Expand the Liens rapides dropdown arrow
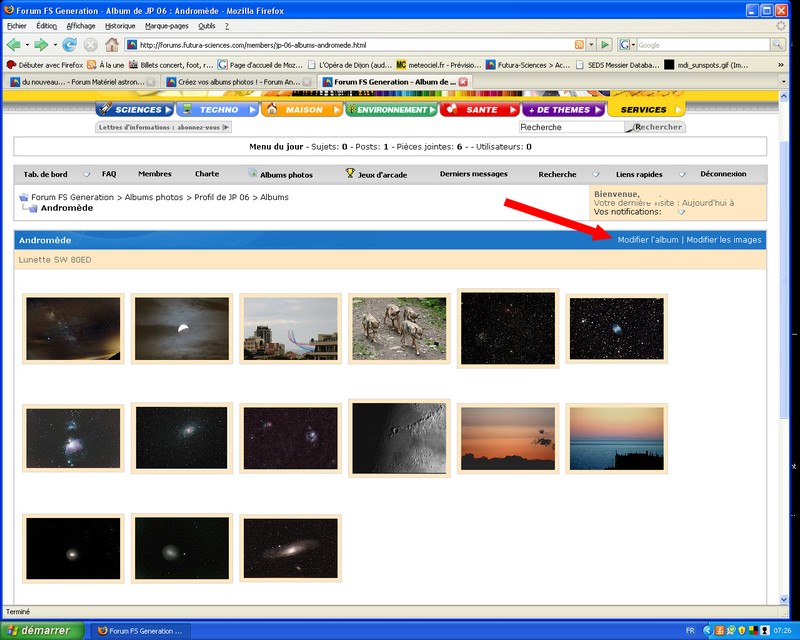 point(682,175)
